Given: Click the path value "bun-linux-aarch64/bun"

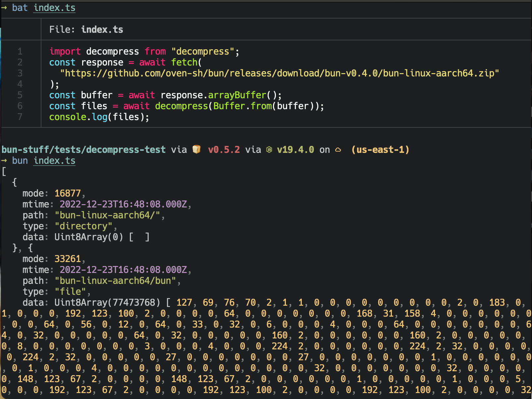Looking at the screenshot, I should (x=115, y=281).
